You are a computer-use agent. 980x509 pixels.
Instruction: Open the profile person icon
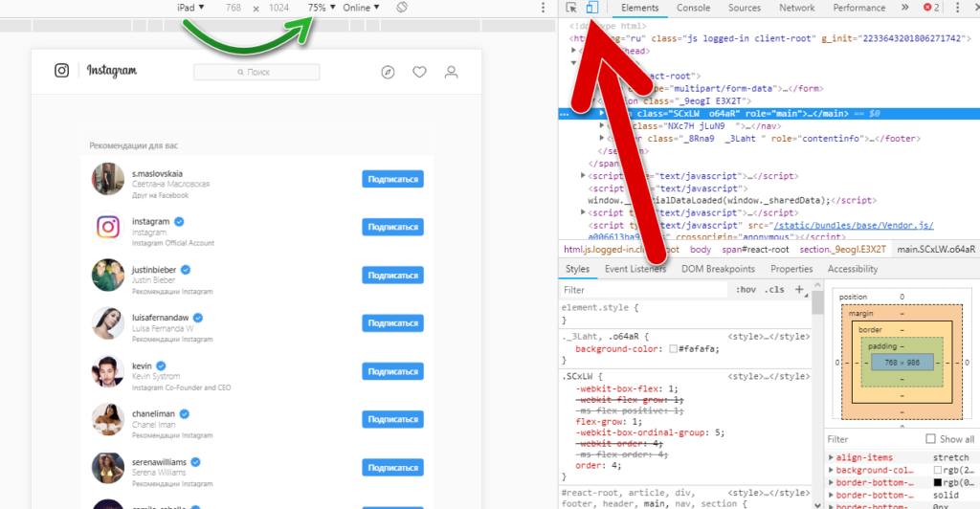click(452, 73)
